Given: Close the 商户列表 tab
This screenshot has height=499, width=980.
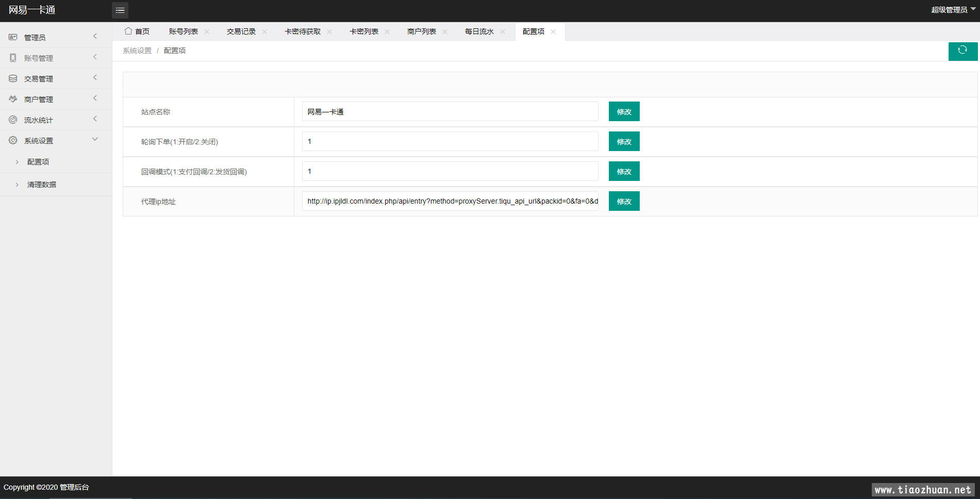Looking at the screenshot, I should coord(445,31).
